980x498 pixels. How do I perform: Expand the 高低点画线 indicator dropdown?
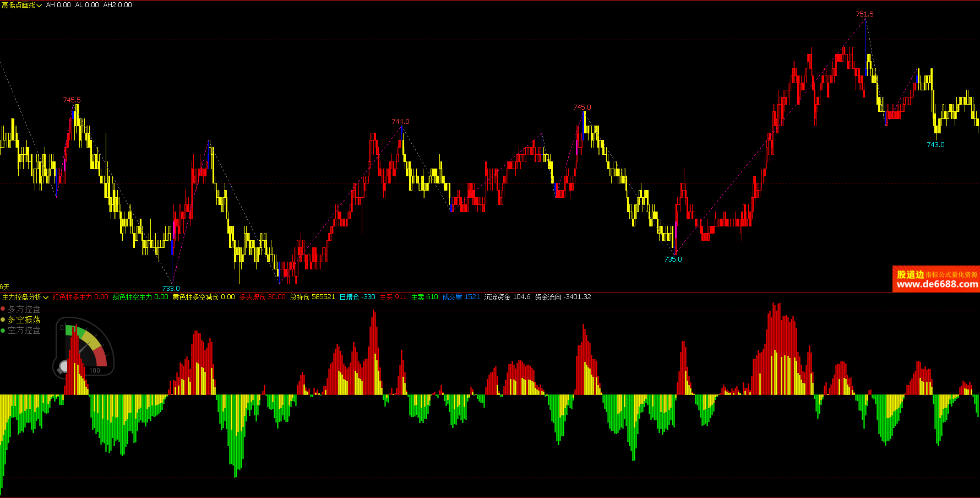click(x=21, y=5)
